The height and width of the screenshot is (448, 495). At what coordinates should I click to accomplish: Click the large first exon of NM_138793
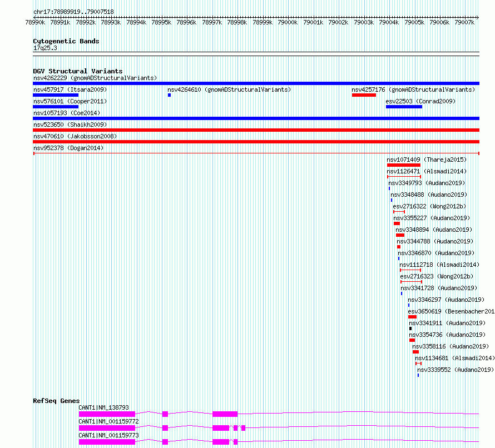tap(107, 414)
